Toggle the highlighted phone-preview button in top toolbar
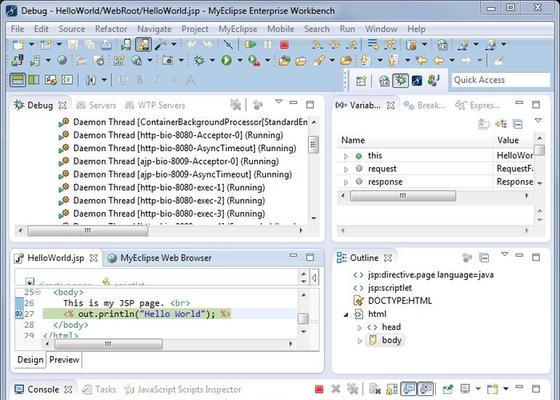The image size is (560, 400). [143, 45]
